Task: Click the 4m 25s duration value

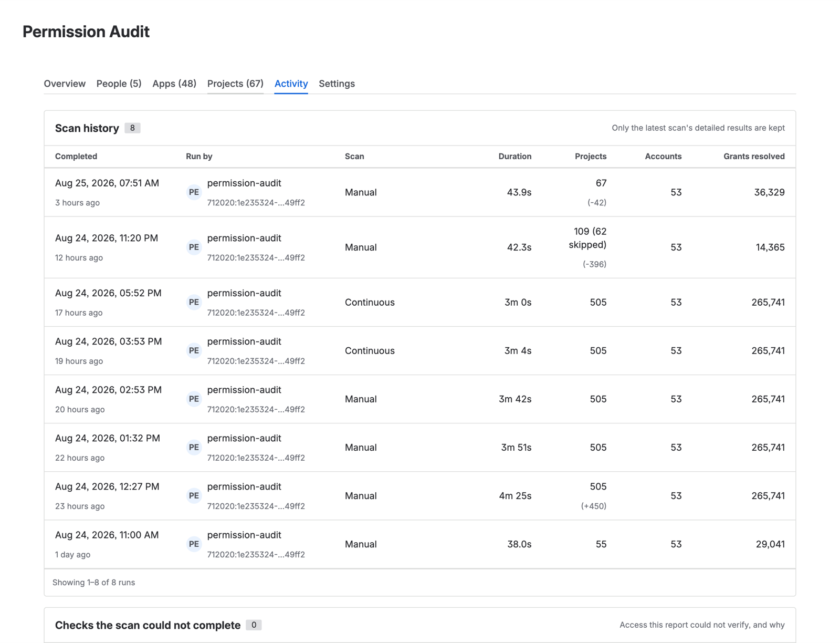Action: coord(515,495)
